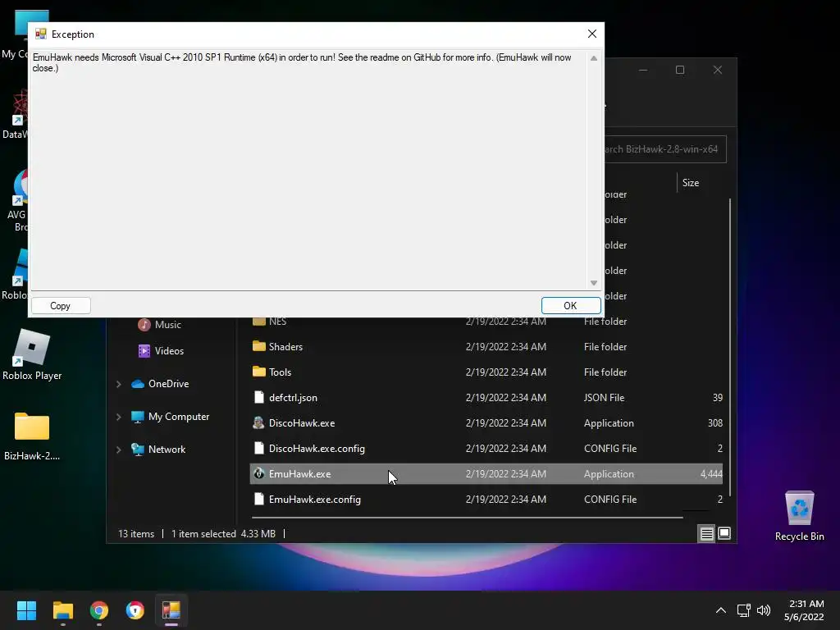Open the network tray icon
The height and width of the screenshot is (630, 840).
[743, 610]
